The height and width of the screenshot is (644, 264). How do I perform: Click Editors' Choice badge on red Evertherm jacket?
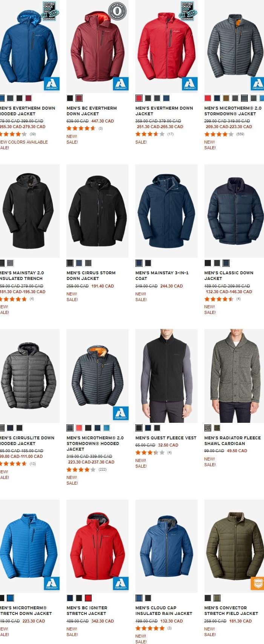coord(187,11)
